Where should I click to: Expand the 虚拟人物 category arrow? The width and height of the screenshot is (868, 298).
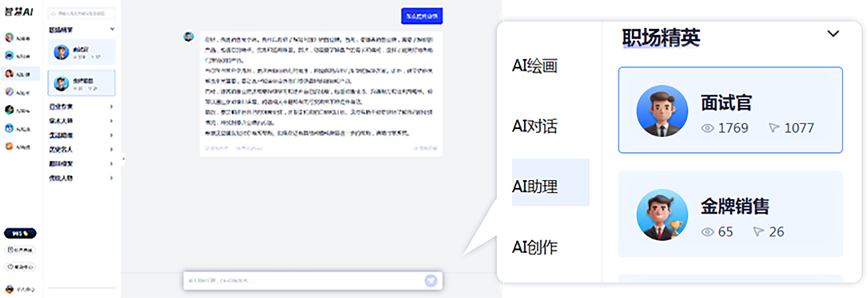click(x=111, y=178)
